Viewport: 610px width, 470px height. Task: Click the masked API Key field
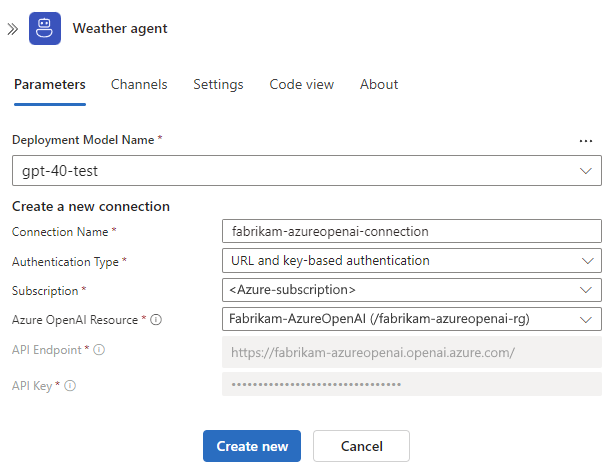pos(412,384)
